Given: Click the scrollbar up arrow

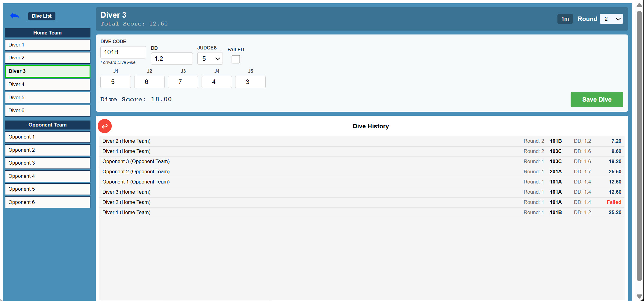Looking at the screenshot, I should coord(639,5).
